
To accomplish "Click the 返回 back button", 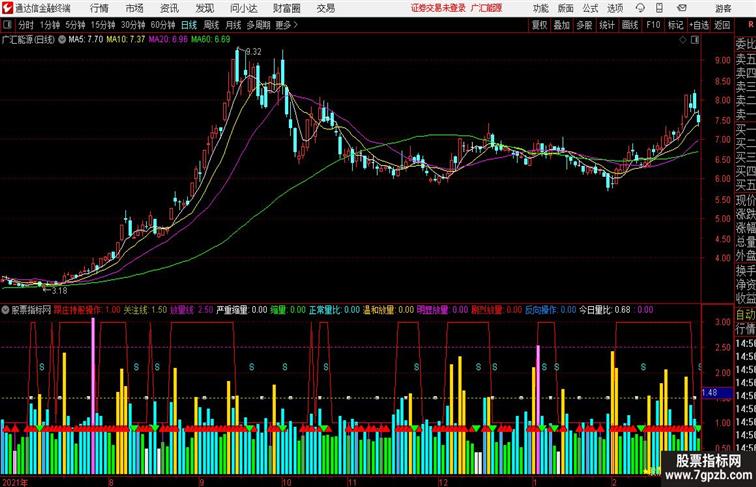I will coord(722,25).
